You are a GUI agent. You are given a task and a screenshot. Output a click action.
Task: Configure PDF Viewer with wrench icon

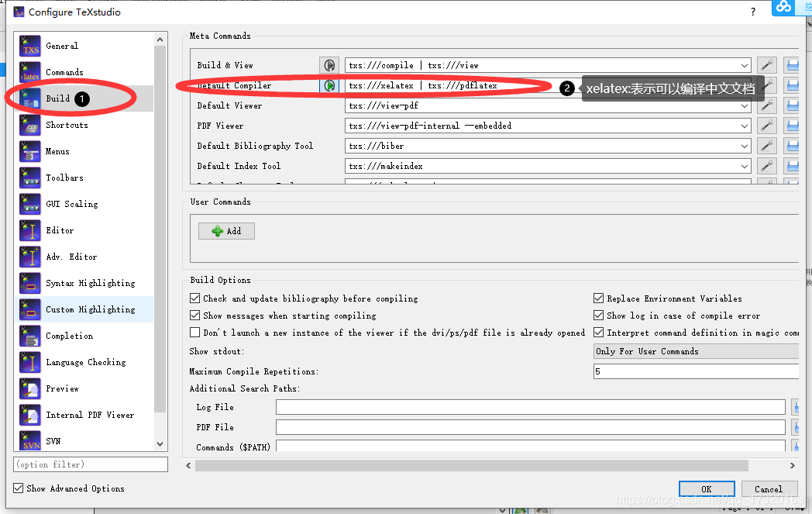[766, 126]
